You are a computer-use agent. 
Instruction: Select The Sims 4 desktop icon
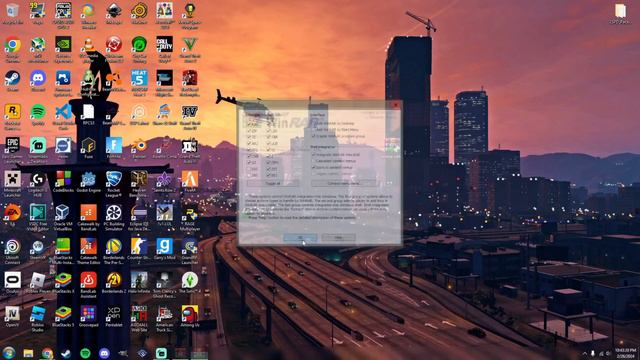click(189, 283)
